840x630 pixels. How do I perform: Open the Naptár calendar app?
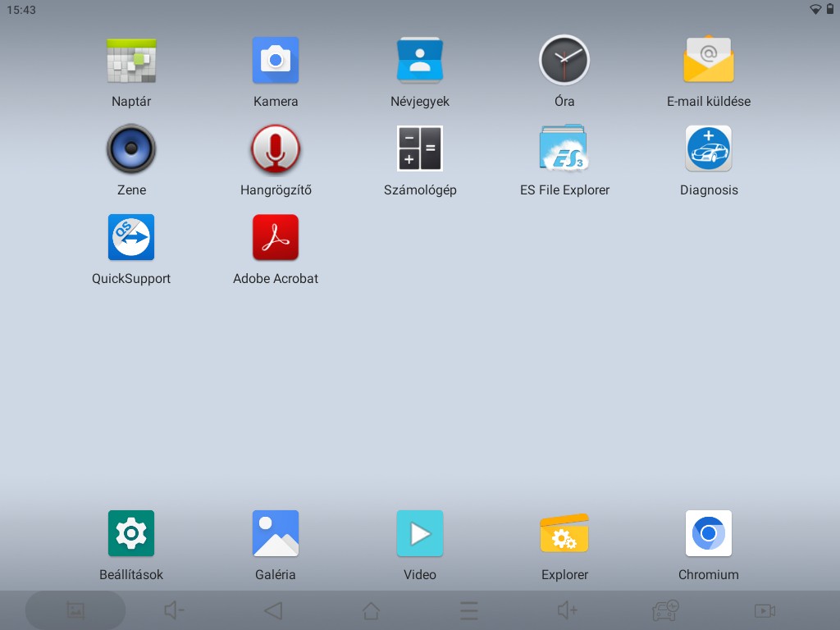tap(131, 61)
